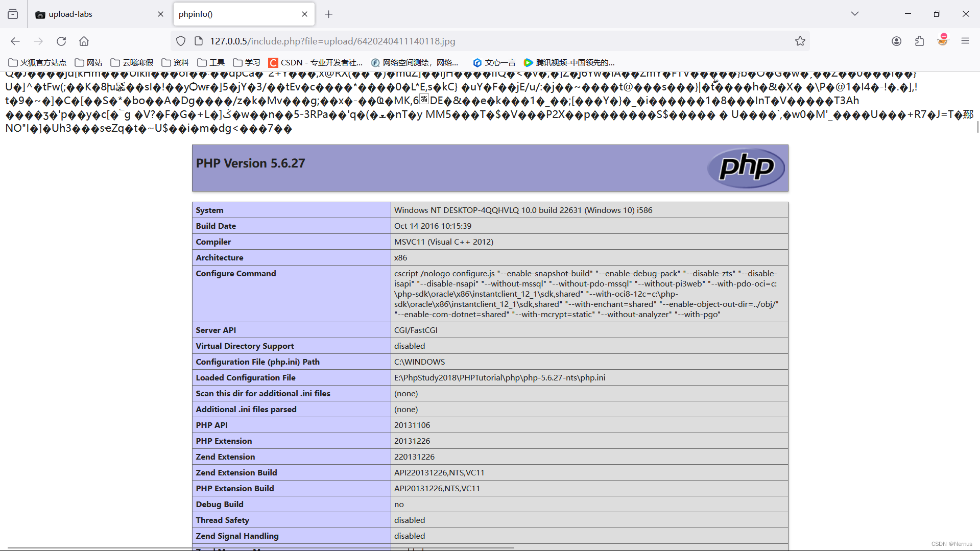This screenshot has width=980, height=551.
Task: Bookmark this page with the star
Action: point(800,41)
